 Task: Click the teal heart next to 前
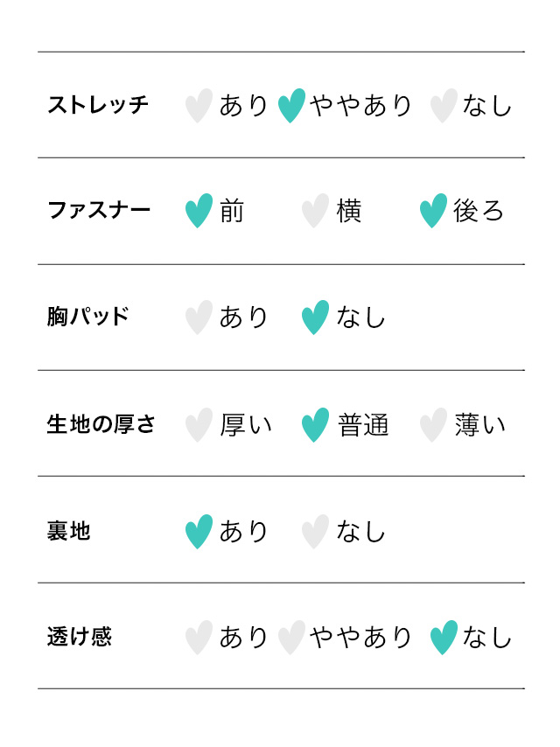[x=199, y=211]
